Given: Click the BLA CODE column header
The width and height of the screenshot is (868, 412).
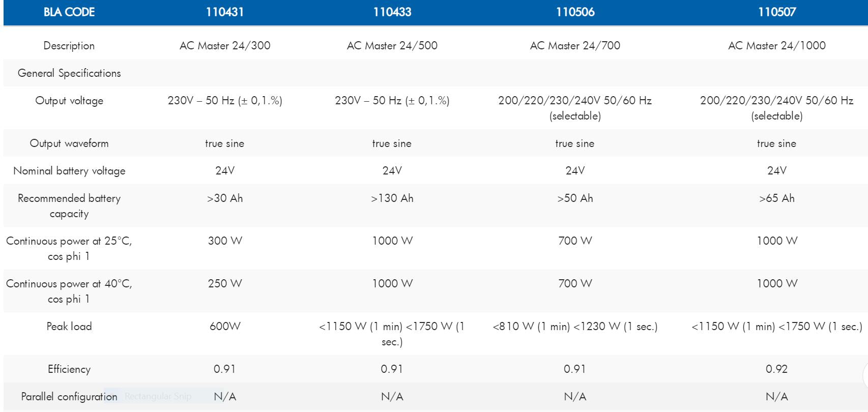Looking at the screenshot, I should [x=69, y=12].
